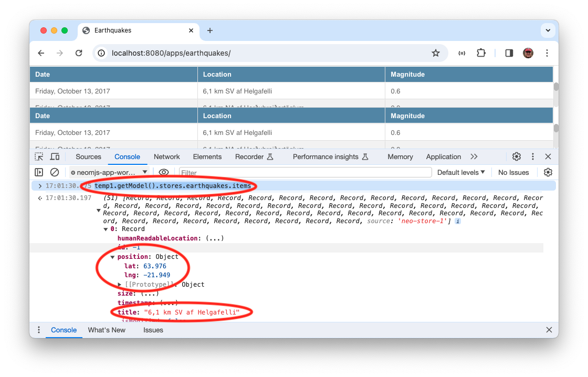588x377 pixels.
Task: Clear the console
Action: click(x=55, y=172)
